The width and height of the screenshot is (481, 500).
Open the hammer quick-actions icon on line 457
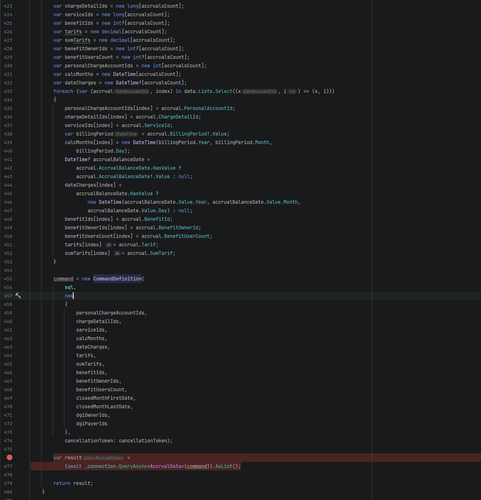click(x=18, y=295)
